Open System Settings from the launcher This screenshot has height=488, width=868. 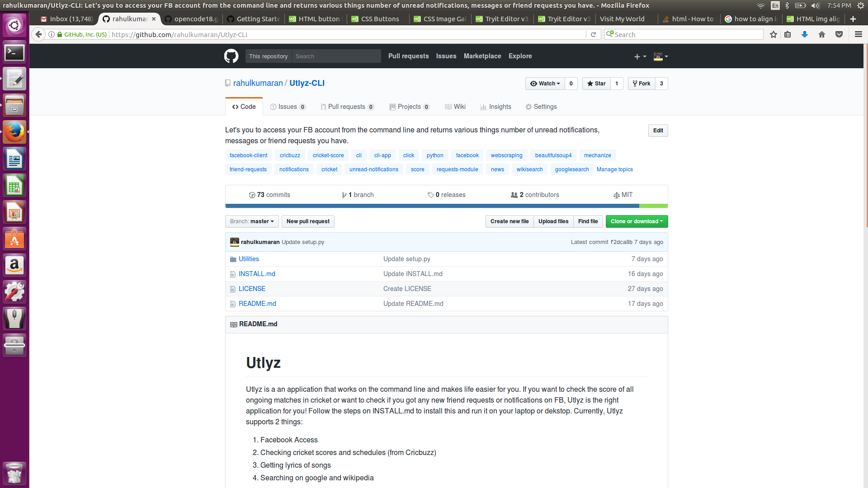[x=14, y=292]
